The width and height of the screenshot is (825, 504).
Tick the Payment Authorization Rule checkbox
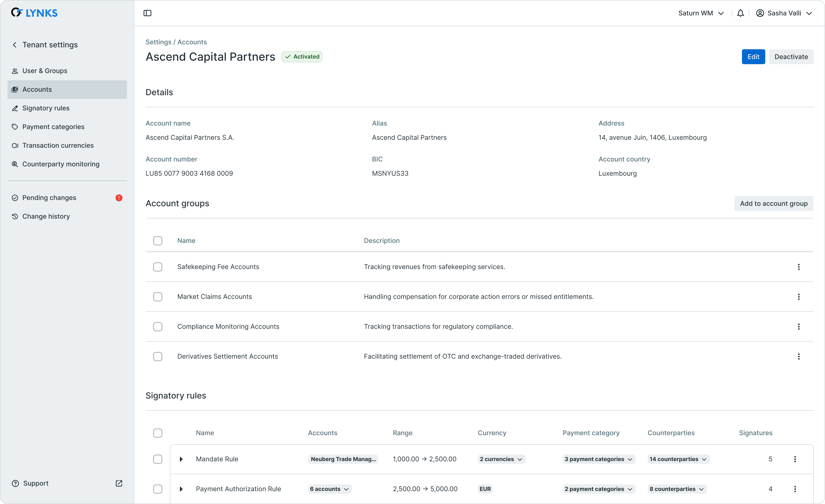click(158, 489)
